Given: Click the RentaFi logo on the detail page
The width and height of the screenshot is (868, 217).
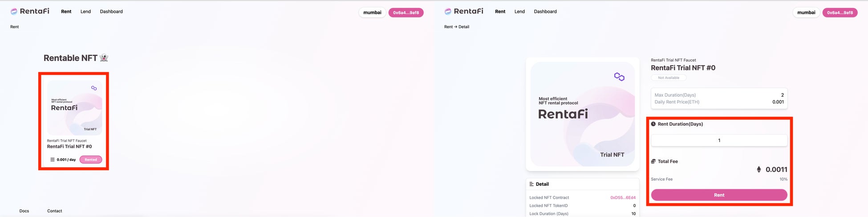Looking at the screenshot, I should pyautogui.click(x=464, y=11).
